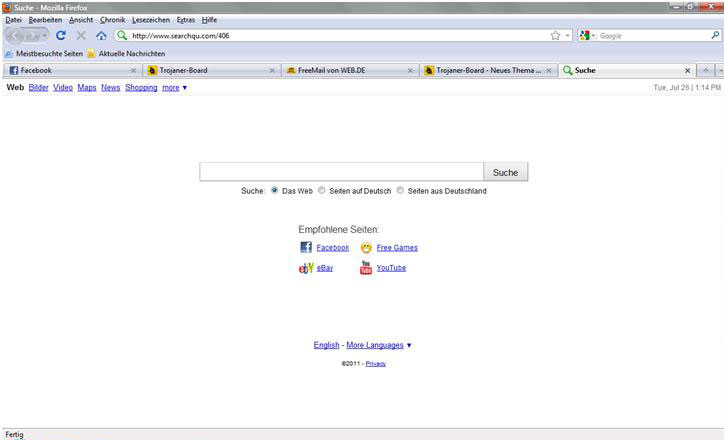Image resolution: width=724 pixels, height=440 pixels.
Task: Click the Meistbesuchte Seiten bookmark label
Action: [x=49, y=54]
